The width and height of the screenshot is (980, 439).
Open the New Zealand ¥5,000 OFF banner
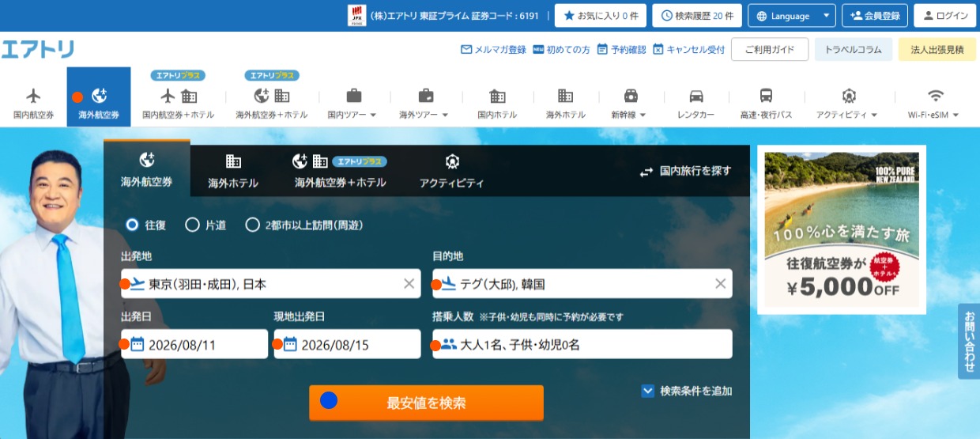pyautogui.click(x=842, y=229)
